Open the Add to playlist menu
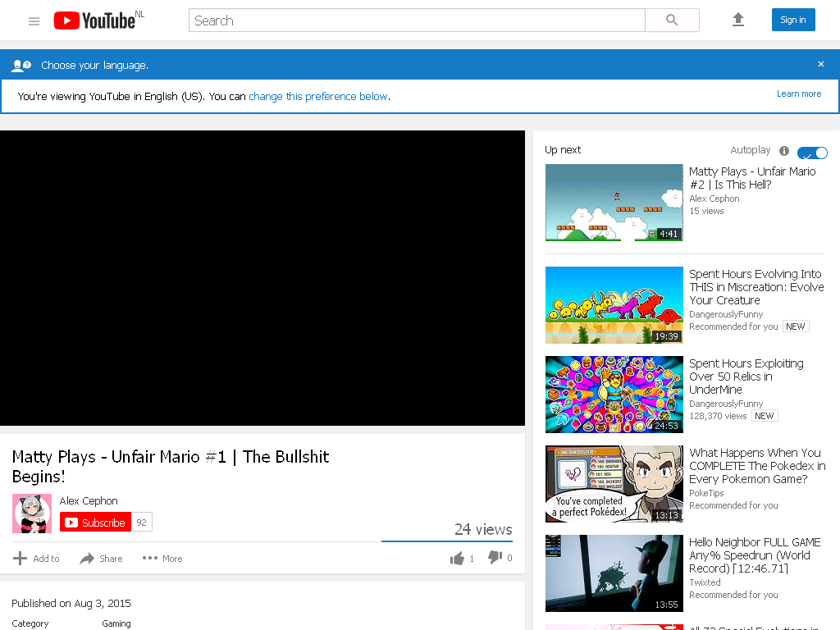The height and width of the screenshot is (630, 840). [36, 558]
